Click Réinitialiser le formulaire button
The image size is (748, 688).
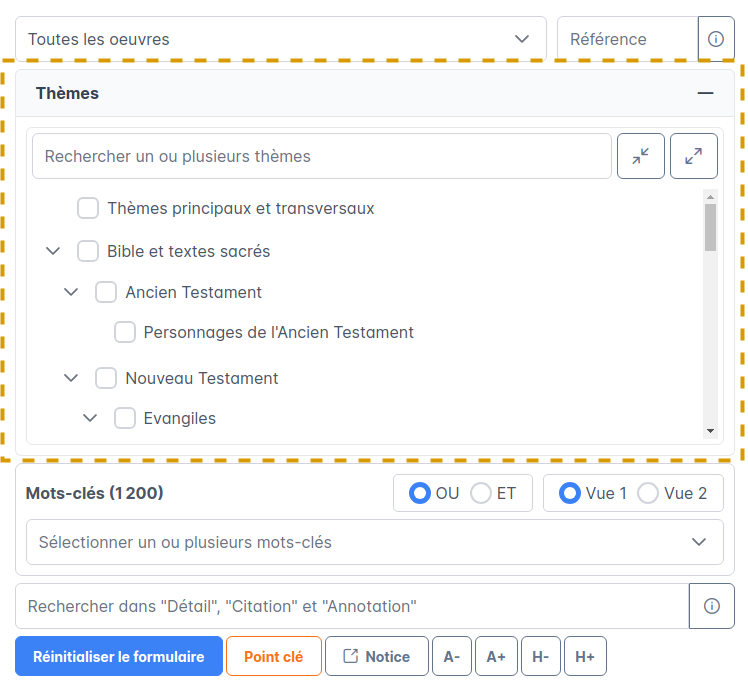(x=119, y=657)
